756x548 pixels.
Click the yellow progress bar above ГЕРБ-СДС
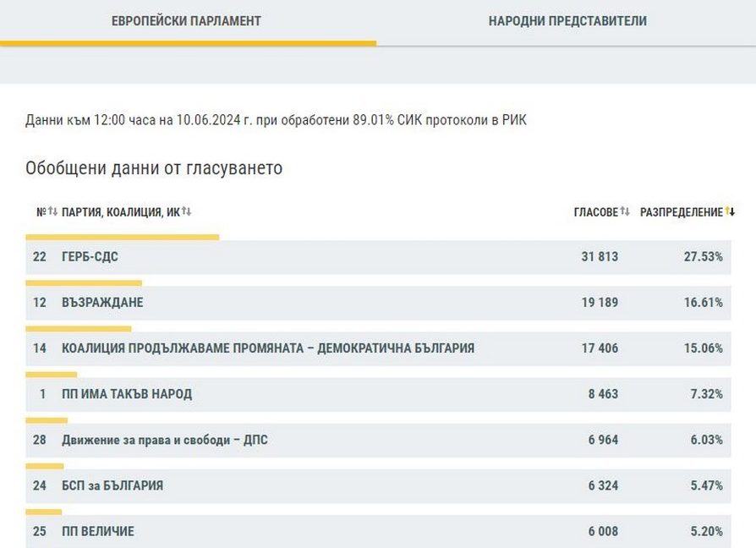(x=123, y=237)
